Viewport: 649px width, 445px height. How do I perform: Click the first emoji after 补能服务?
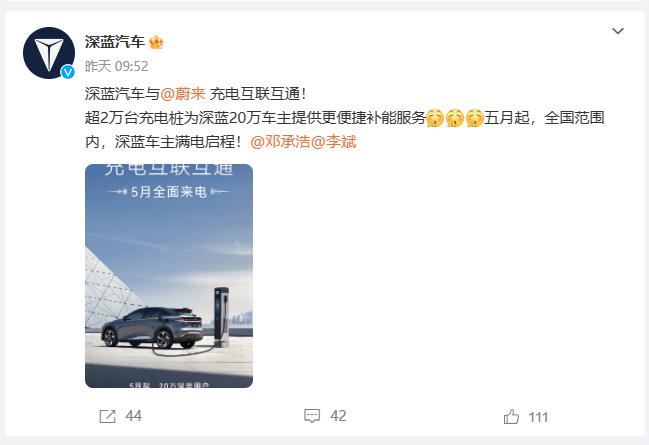(435, 118)
